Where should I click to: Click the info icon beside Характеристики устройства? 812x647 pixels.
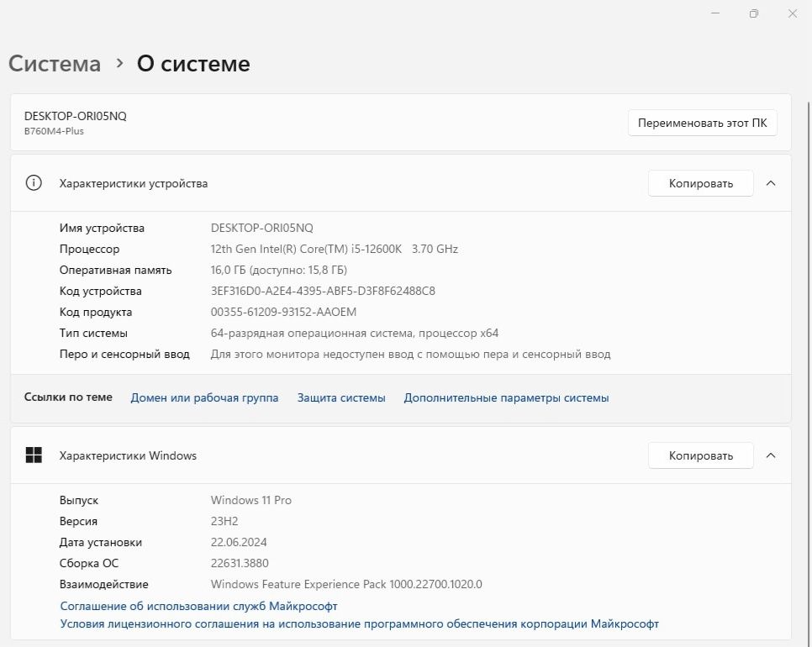[34, 183]
